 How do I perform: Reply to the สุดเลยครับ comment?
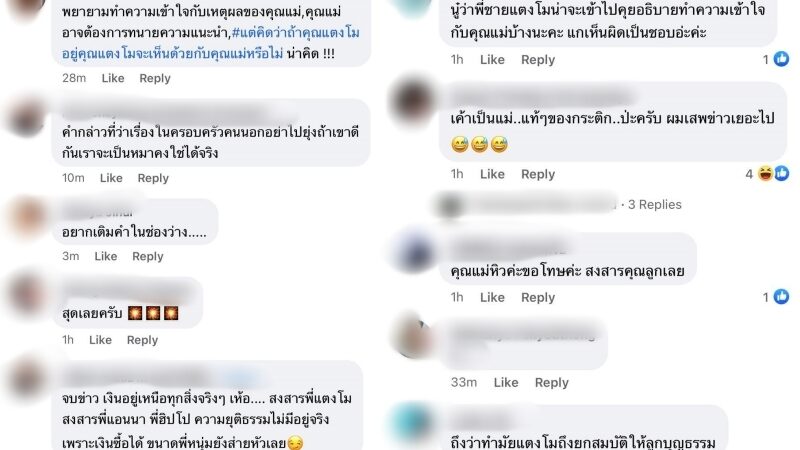tap(142, 340)
